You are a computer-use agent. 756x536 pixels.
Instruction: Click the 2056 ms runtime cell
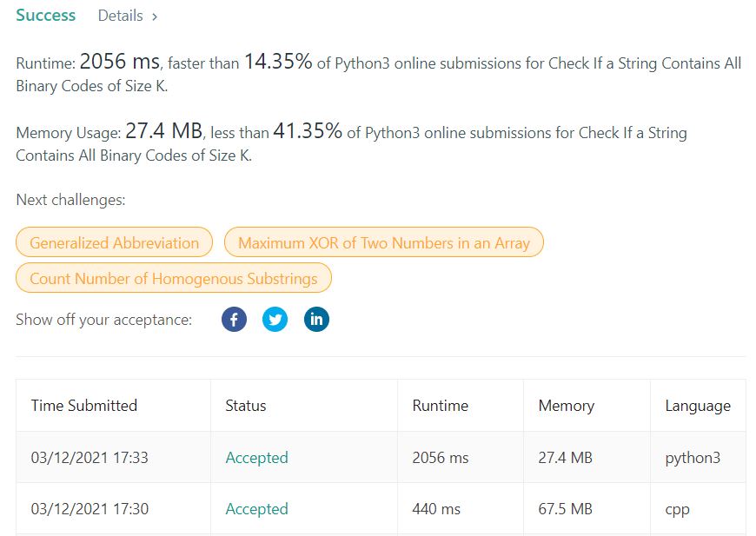pos(440,458)
